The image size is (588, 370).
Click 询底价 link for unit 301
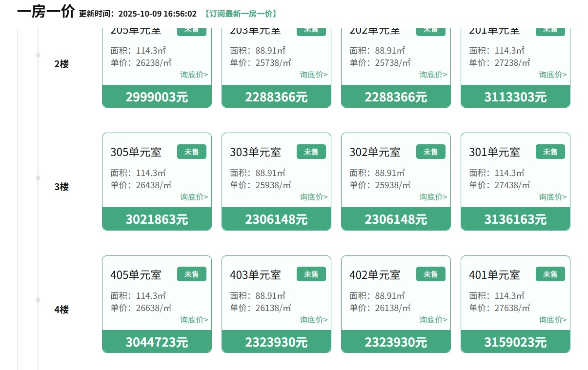(x=552, y=197)
